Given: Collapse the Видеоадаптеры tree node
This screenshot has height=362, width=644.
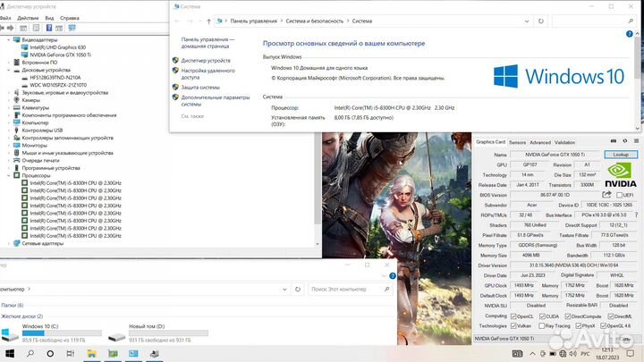Looking at the screenshot, I should 10,40.
